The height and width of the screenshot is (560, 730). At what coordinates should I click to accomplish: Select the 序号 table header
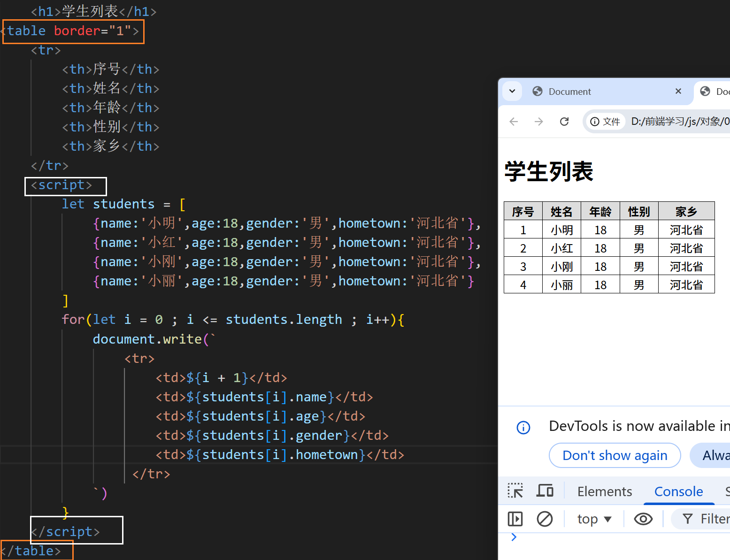point(523,211)
